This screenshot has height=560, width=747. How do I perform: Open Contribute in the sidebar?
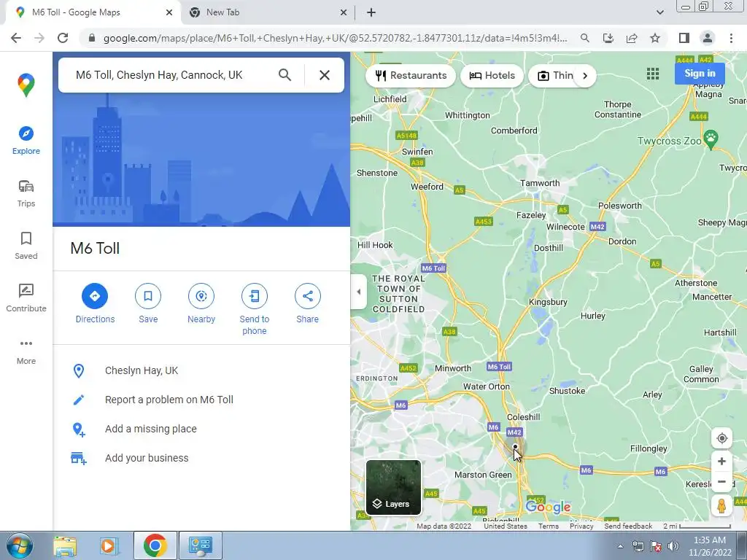coord(26,298)
